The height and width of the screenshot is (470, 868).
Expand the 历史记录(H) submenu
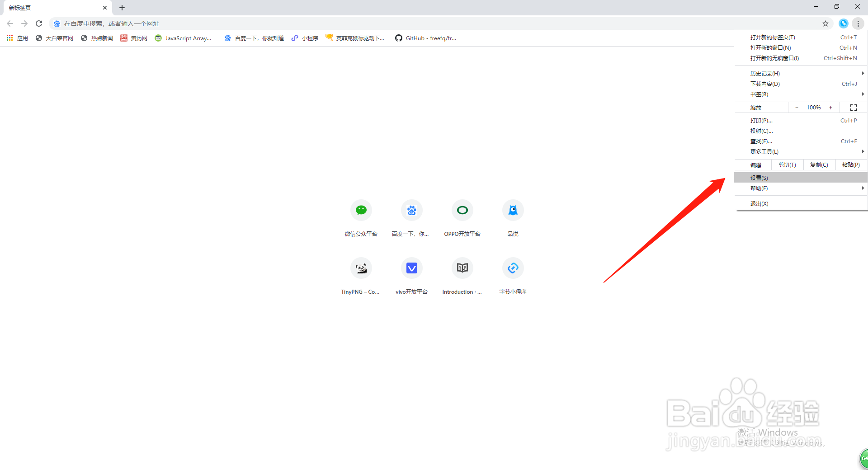[x=801, y=73]
